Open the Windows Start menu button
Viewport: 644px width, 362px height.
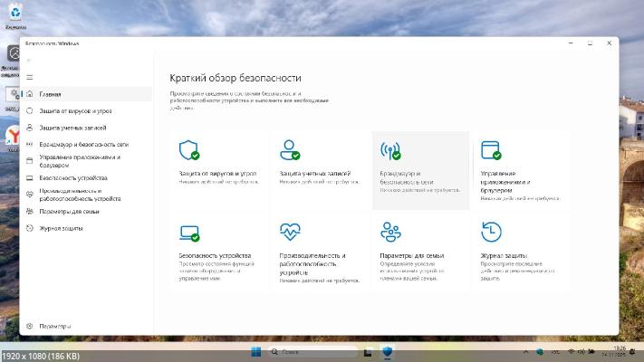click(x=255, y=351)
